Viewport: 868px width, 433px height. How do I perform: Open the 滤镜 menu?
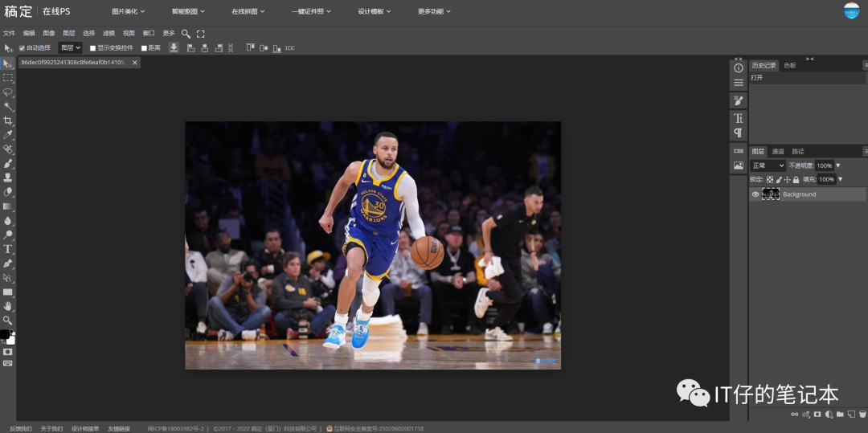(108, 34)
